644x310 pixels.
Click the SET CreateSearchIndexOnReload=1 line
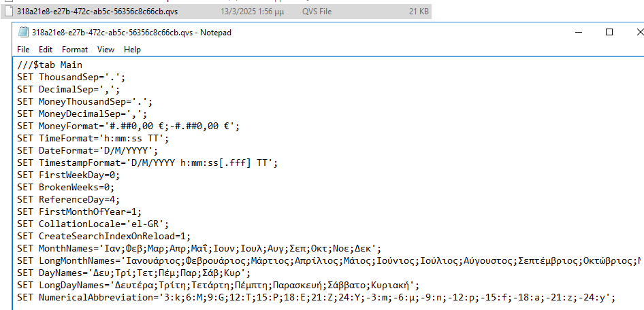[104, 237]
